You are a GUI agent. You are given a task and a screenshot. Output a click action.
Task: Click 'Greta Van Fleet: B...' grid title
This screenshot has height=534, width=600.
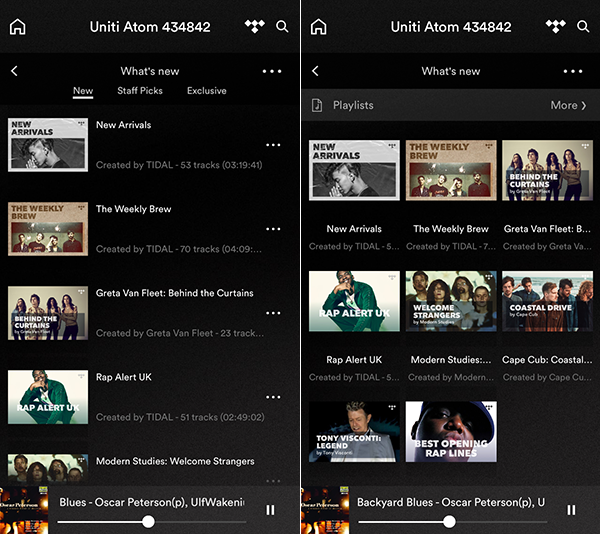pyautogui.click(x=547, y=229)
